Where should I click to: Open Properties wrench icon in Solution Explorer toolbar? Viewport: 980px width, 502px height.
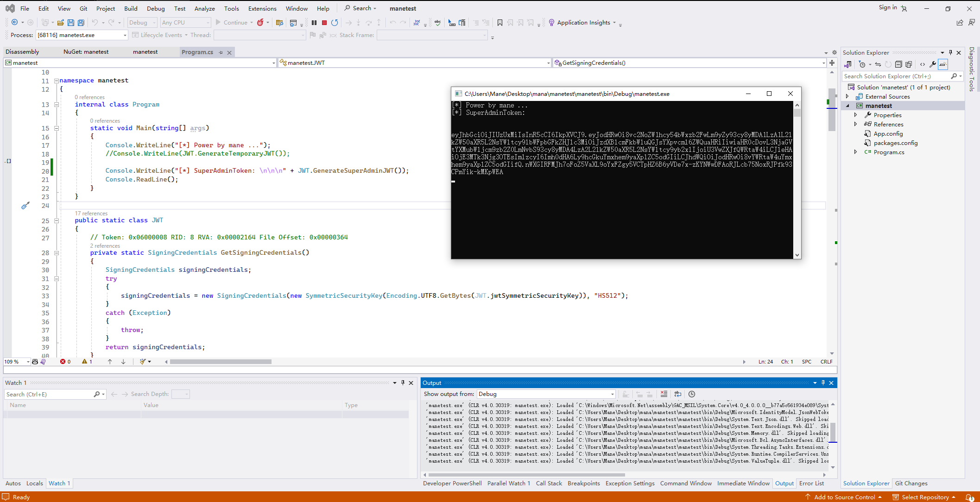pos(933,64)
